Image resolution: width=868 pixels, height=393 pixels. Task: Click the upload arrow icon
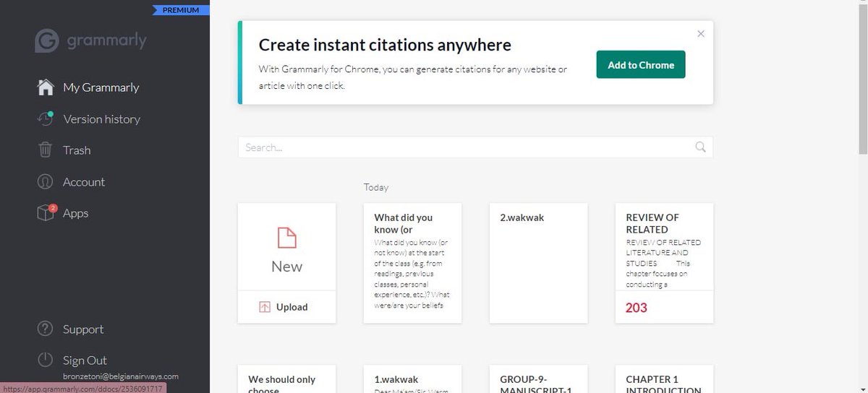265,307
